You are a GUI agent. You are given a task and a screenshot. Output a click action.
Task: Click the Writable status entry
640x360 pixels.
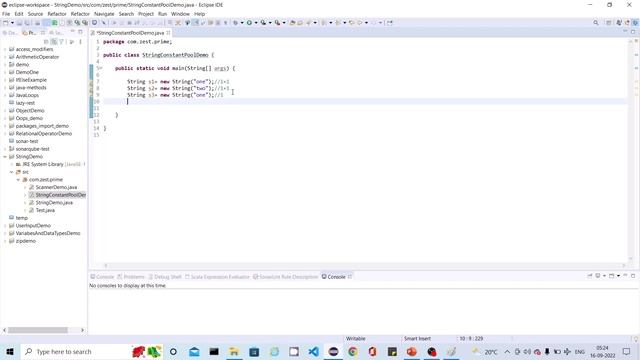click(x=356, y=339)
